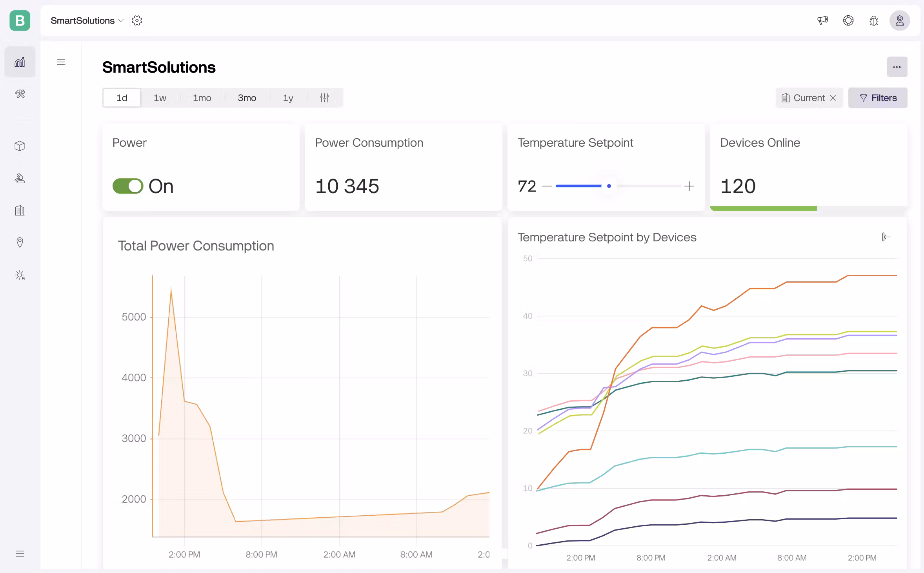Open the user profile avatar

pos(900,20)
